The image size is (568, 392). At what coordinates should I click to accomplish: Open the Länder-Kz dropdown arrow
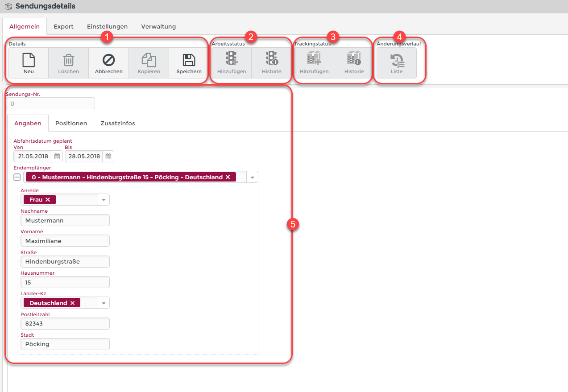click(x=104, y=303)
